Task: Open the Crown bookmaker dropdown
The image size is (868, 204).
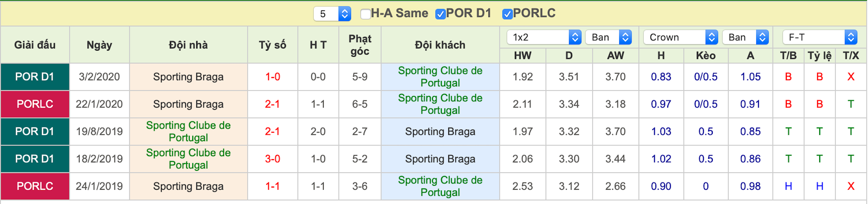Action: click(x=681, y=37)
